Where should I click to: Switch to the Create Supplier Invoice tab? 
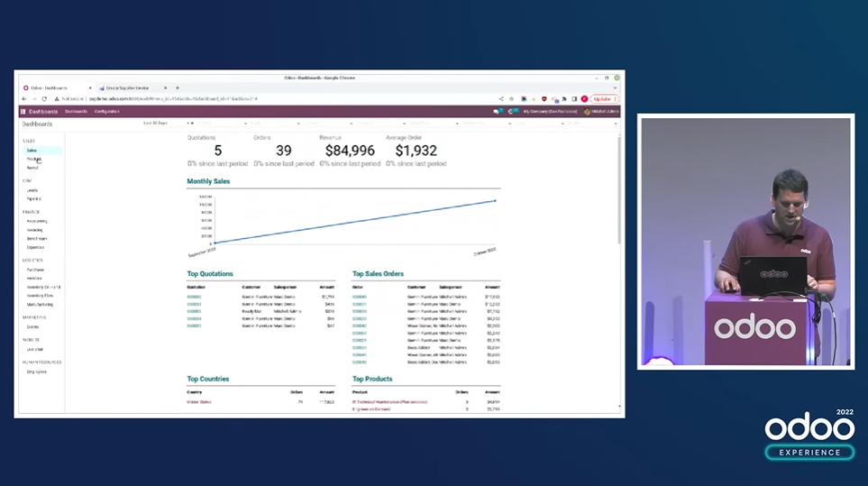point(127,87)
